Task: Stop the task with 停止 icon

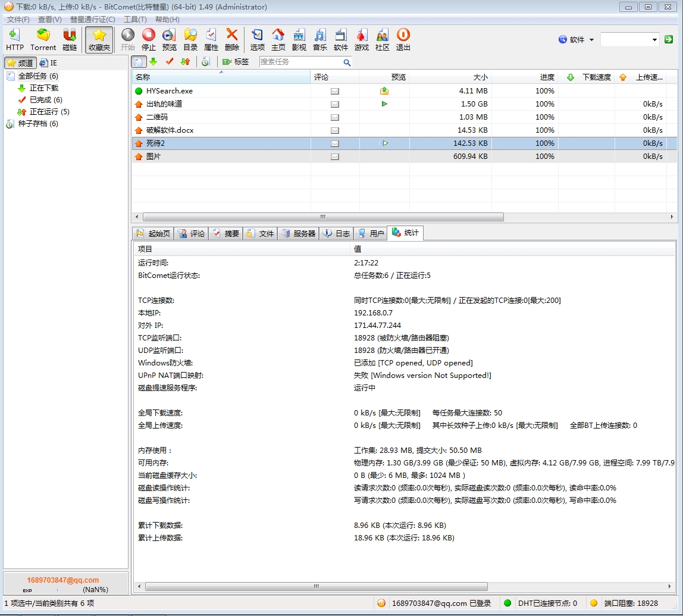Action: tap(149, 40)
